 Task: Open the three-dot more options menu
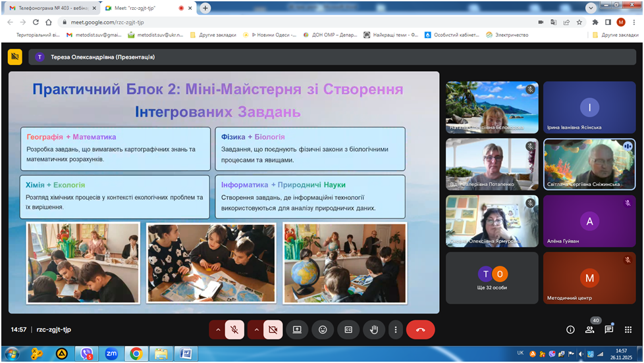[x=394, y=329]
